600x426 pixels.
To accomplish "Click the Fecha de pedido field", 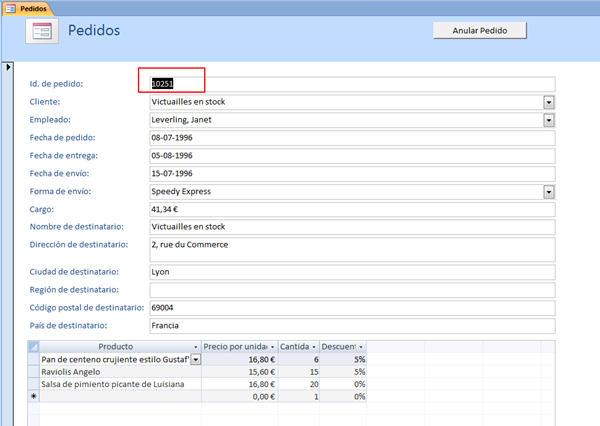I will click(x=350, y=138).
